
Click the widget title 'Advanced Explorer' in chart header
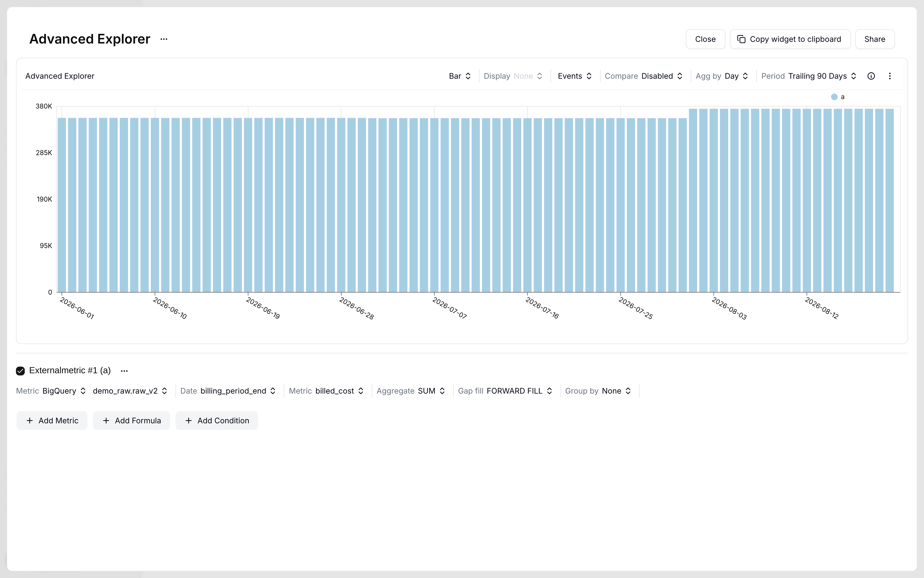click(60, 76)
